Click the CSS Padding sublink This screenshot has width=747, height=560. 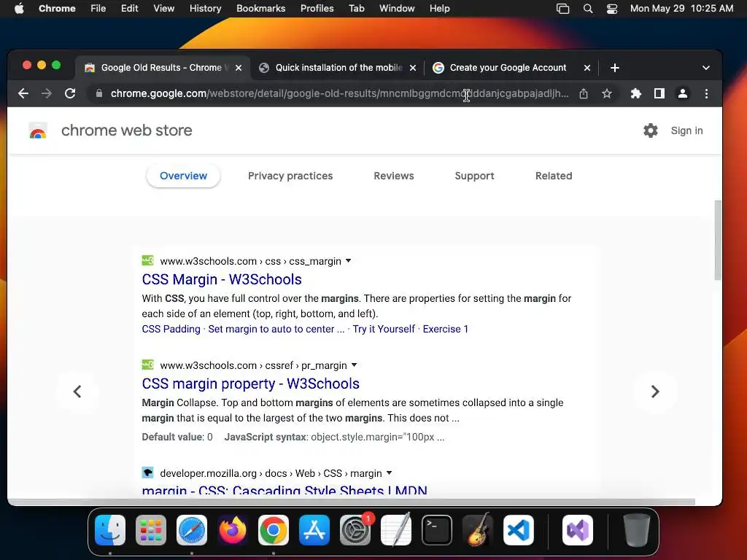point(171,329)
